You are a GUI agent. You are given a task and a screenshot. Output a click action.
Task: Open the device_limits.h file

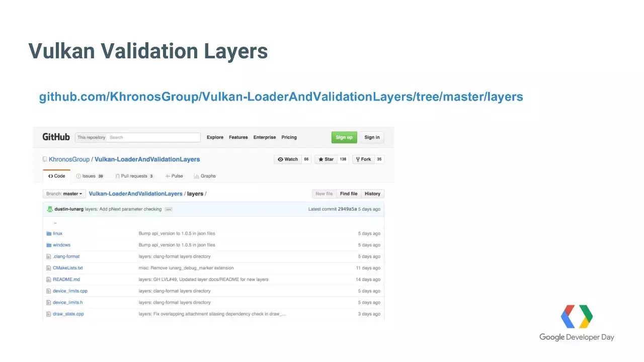coord(67,303)
